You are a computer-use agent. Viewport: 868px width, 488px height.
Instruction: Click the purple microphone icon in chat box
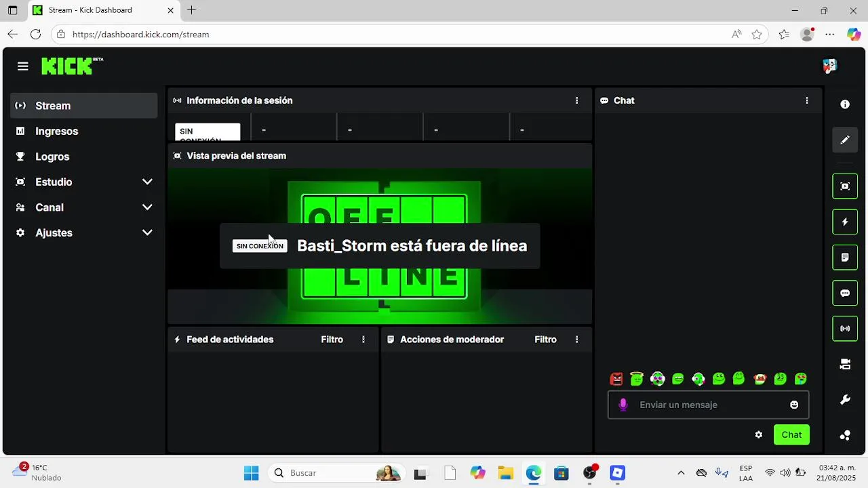pyautogui.click(x=623, y=405)
